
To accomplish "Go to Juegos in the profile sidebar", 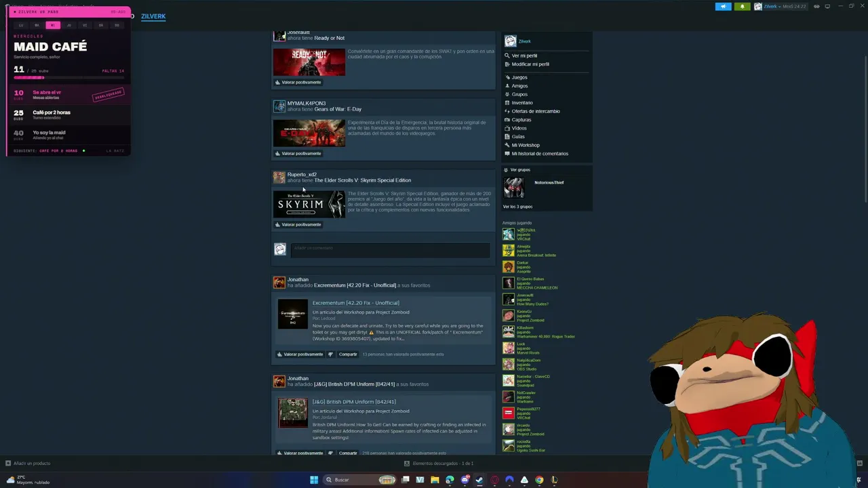I will click(519, 77).
